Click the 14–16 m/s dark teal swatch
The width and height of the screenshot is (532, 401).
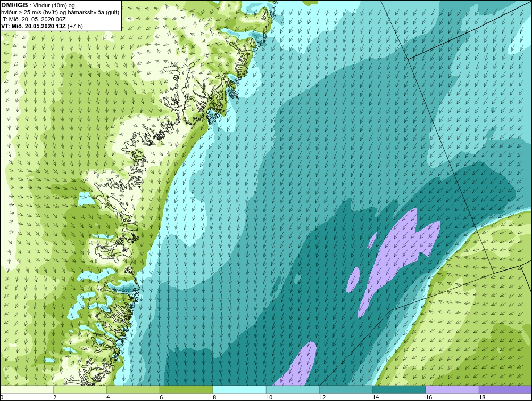pos(399,389)
